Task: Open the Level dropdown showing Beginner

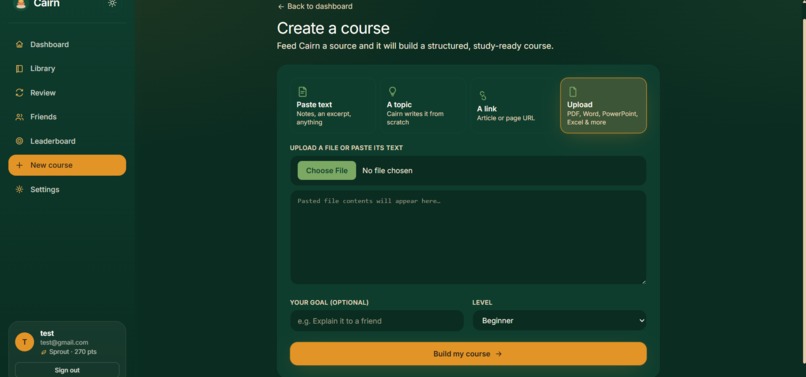Action: (x=559, y=320)
